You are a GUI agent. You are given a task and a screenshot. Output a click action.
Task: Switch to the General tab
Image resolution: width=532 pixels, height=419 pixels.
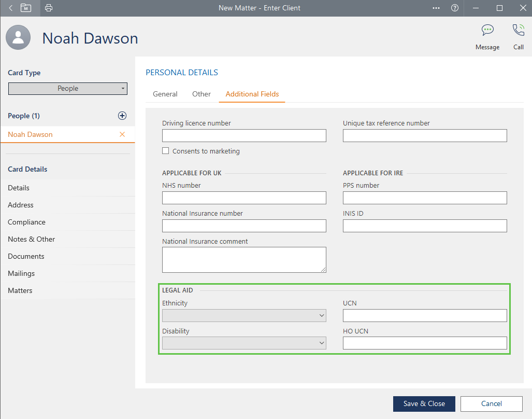pos(165,94)
